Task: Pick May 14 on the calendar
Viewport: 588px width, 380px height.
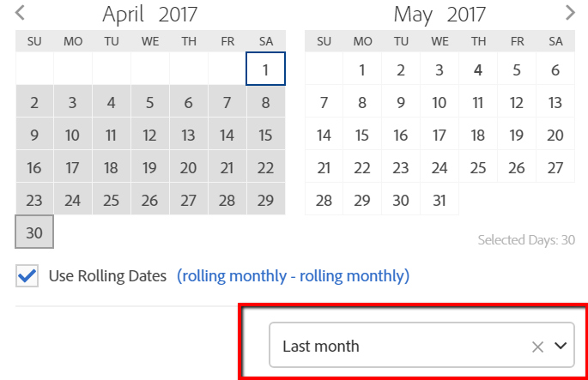Action: click(324, 135)
